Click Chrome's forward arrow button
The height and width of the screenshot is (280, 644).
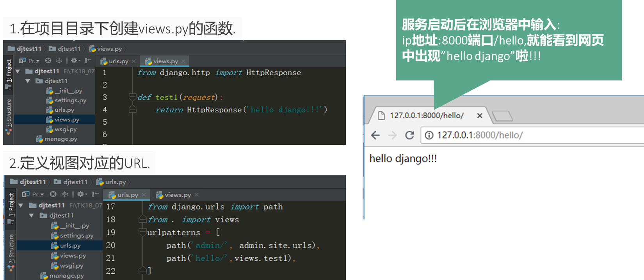click(x=392, y=135)
